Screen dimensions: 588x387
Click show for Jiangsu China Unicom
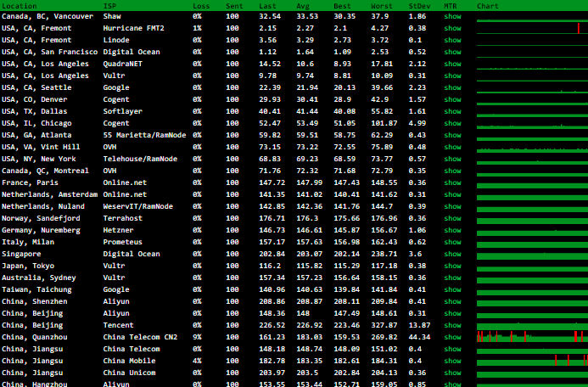click(x=452, y=373)
